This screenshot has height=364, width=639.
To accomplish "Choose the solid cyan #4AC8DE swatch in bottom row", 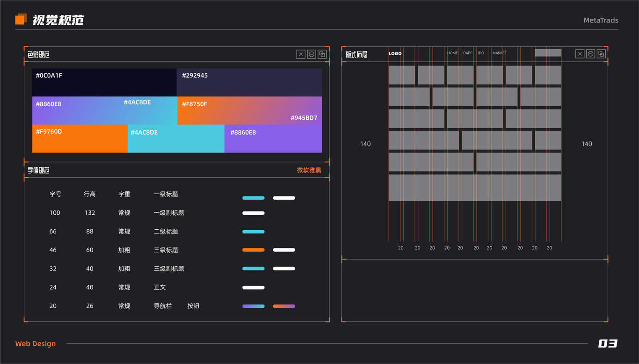I will [176, 138].
